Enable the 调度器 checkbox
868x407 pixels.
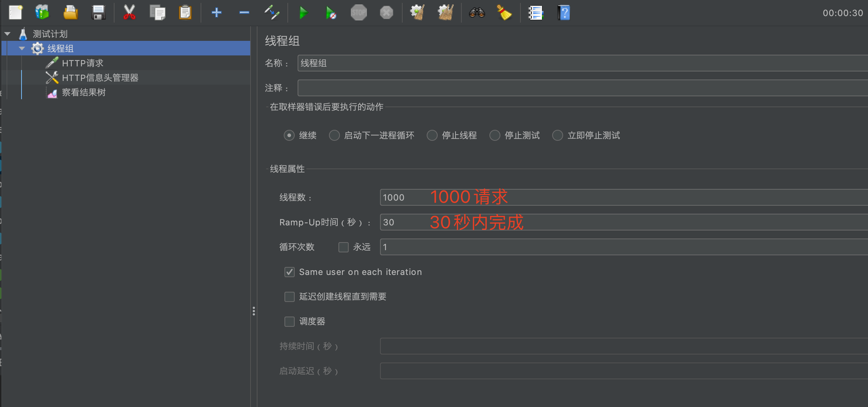pos(289,321)
